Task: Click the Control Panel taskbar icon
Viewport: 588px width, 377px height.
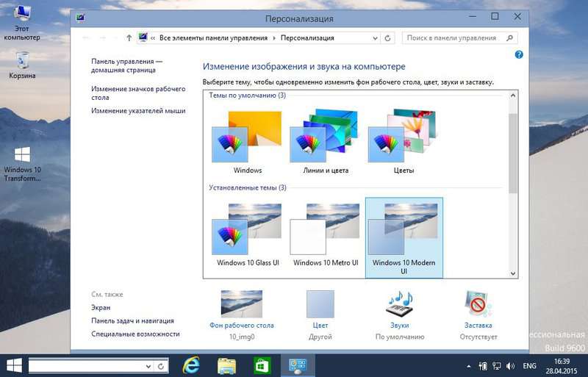Action: click(298, 366)
